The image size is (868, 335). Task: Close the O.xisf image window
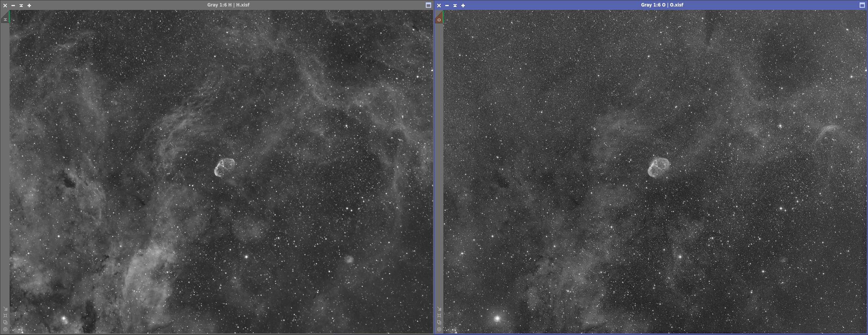(x=439, y=5)
